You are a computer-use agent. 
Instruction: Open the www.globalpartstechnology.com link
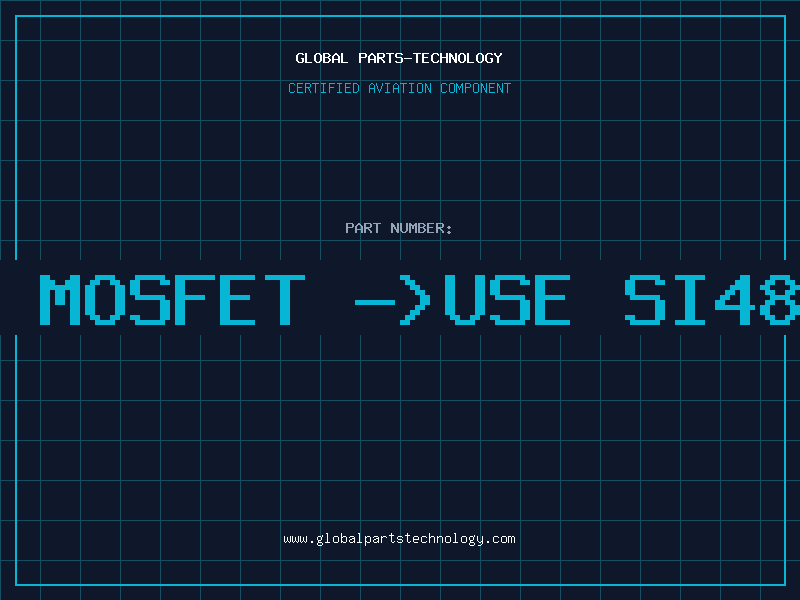(399, 539)
